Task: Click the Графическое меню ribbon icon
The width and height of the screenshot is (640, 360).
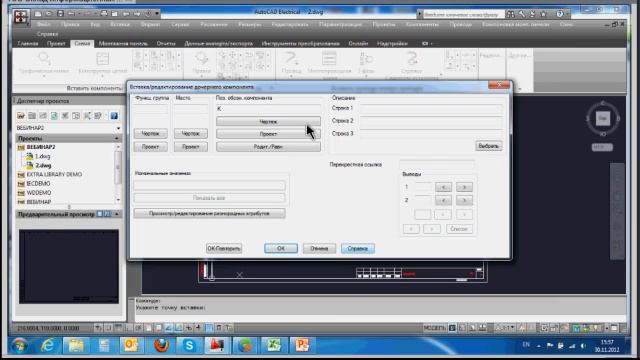Action: (44, 59)
